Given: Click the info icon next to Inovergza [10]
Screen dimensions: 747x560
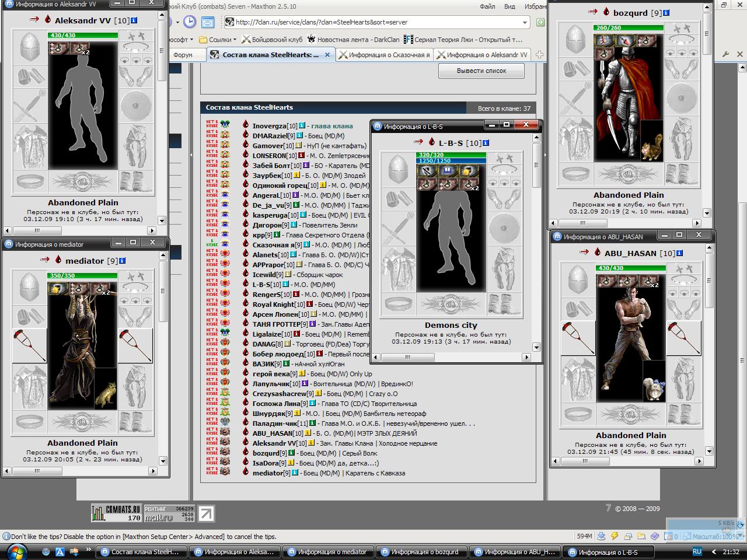Looking at the screenshot, I should pos(302,126).
